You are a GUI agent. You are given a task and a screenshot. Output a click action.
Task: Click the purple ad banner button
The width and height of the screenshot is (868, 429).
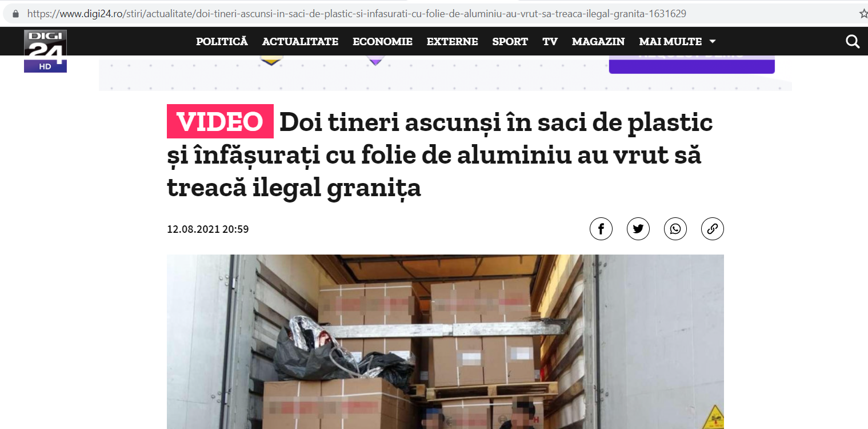(x=691, y=65)
